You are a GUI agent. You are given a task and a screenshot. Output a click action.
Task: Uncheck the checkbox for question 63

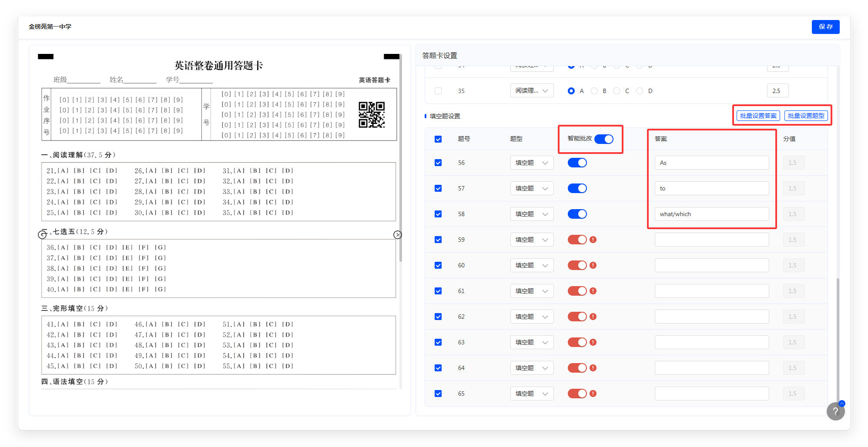point(438,342)
